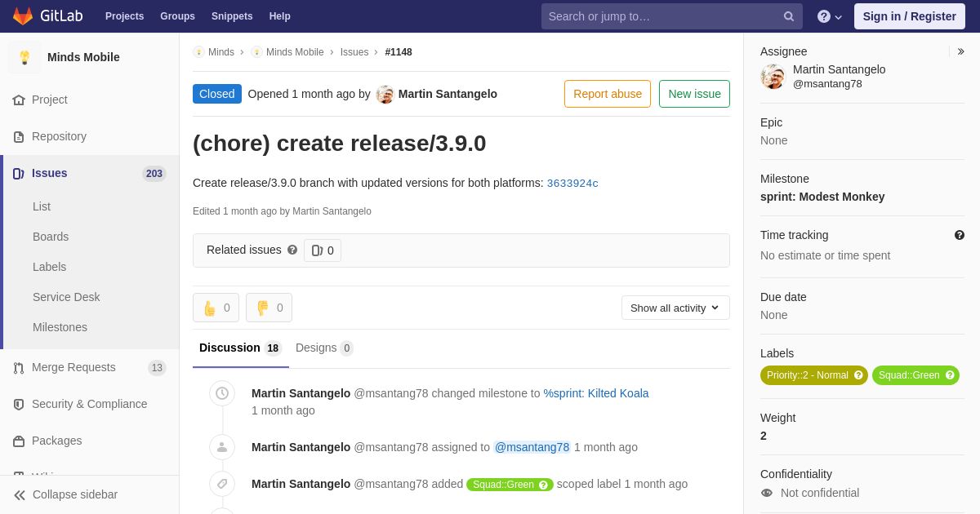This screenshot has height=514, width=980.
Task: Open Martin Santangelo author profile link
Action: click(x=448, y=94)
